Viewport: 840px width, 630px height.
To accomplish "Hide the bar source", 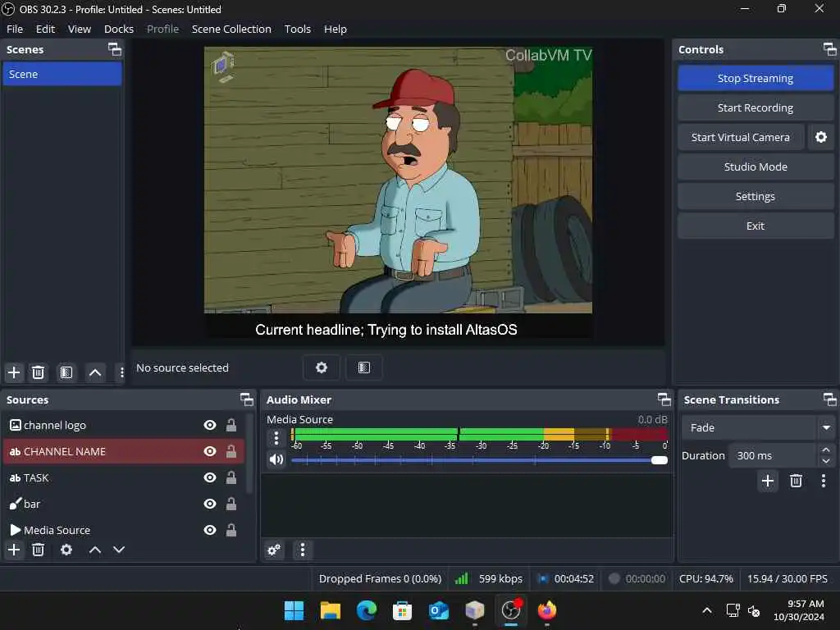I will pos(210,504).
